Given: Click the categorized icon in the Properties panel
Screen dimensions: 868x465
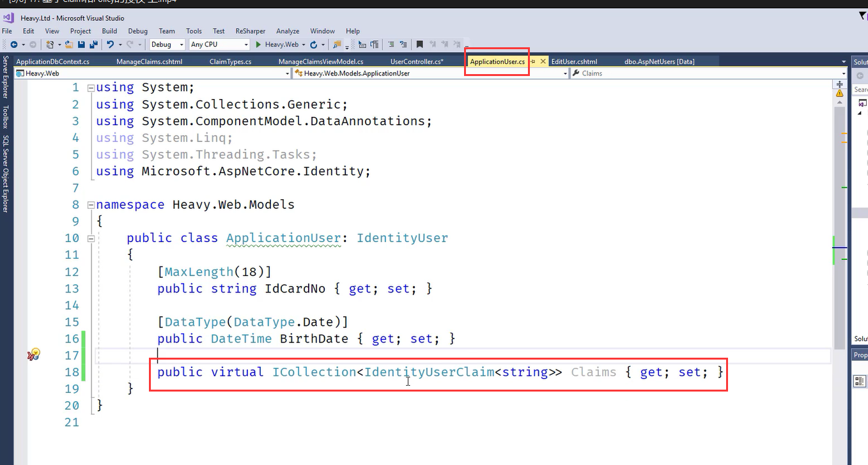Looking at the screenshot, I should [x=860, y=381].
